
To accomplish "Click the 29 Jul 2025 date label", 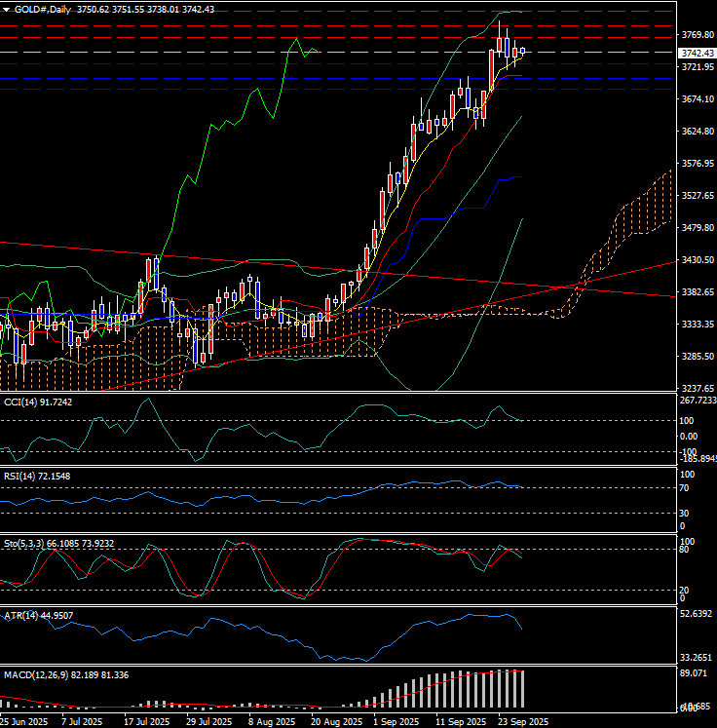I will point(208,722).
